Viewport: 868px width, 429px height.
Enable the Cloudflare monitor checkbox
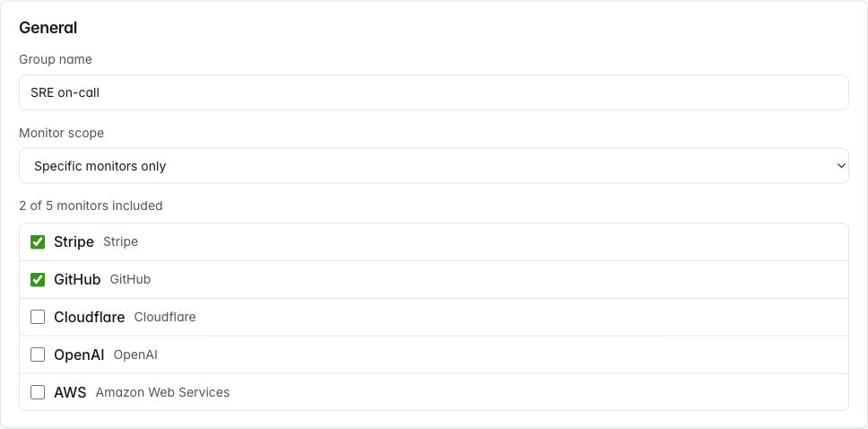[x=38, y=318]
